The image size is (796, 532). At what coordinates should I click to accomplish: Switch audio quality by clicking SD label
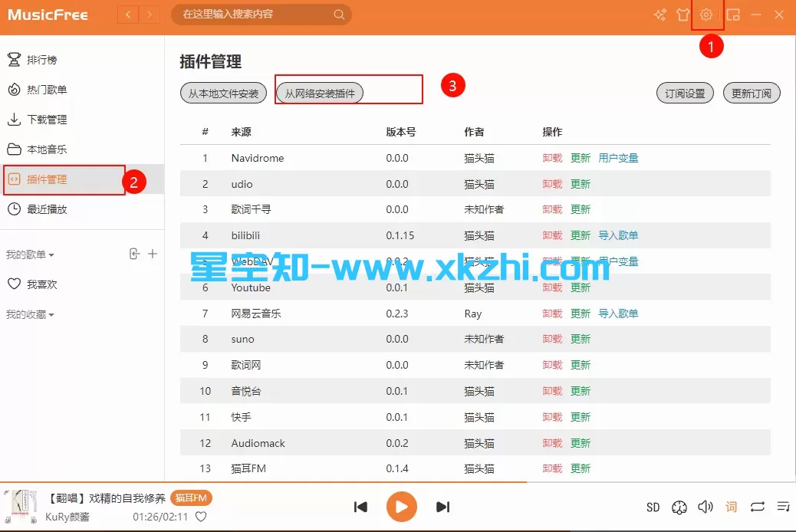[653, 507]
